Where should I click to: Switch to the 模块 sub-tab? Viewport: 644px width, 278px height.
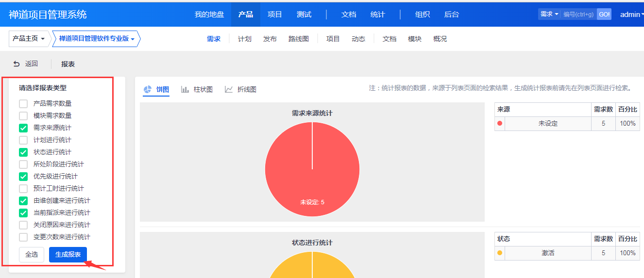415,39
